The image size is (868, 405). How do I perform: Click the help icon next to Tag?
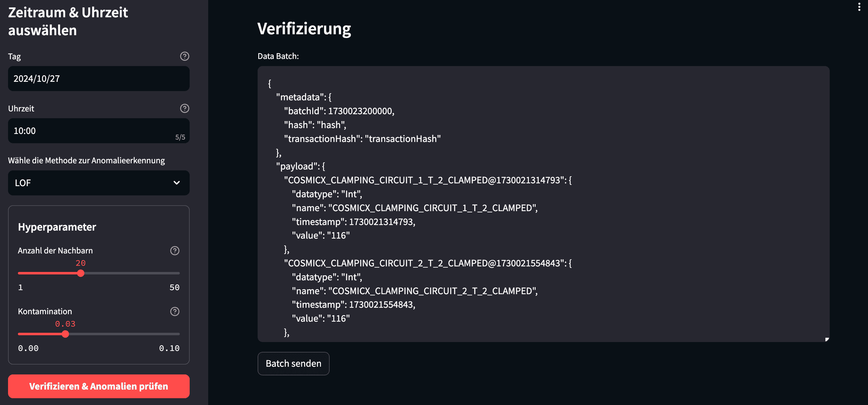click(184, 56)
